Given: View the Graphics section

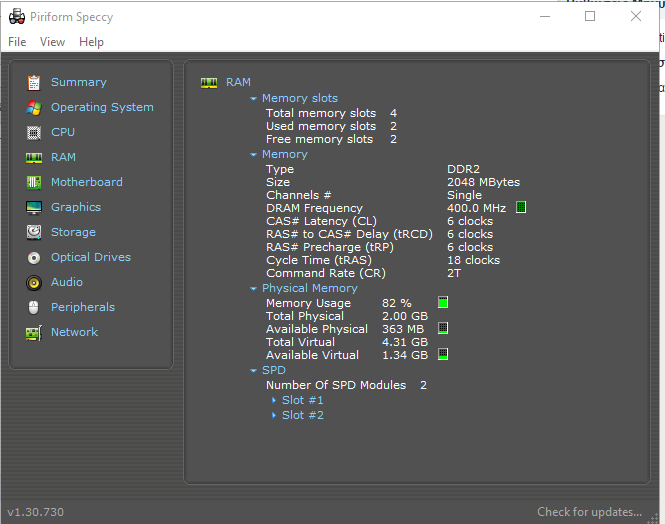Looking at the screenshot, I should click(x=76, y=207).
